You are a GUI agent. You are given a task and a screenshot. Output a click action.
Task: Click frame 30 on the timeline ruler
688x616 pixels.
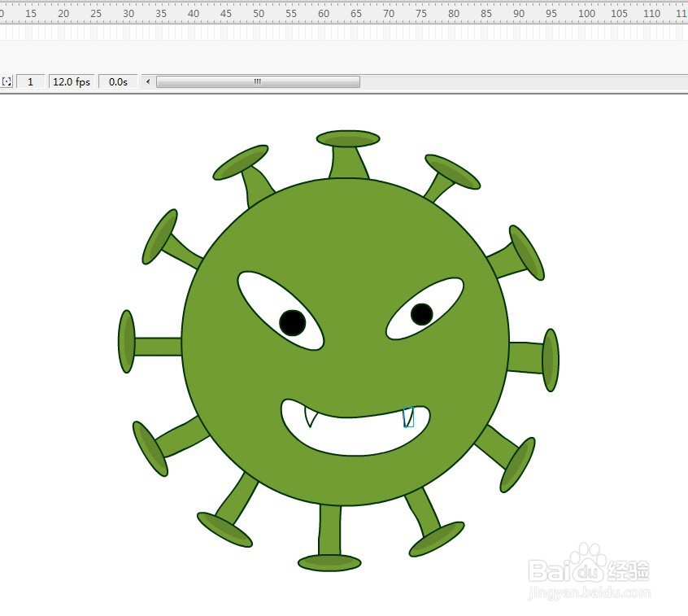click(128, 14)
